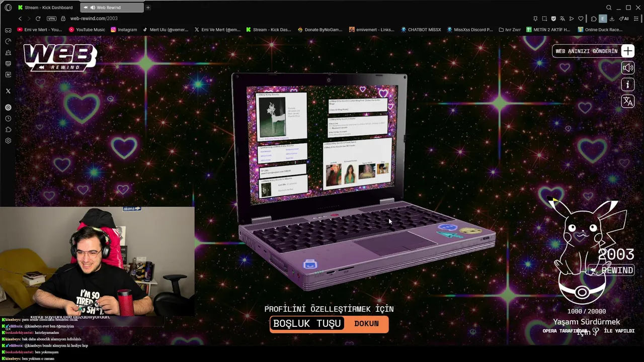
Task: Click the orange DOKUN button
Action: pyautogui.click(x=366, y=324)
